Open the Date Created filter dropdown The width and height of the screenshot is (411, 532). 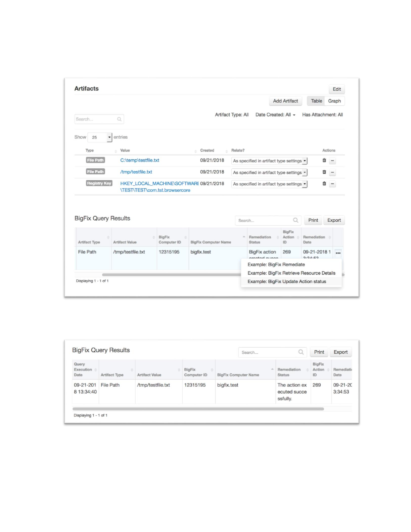pos(275,115)
